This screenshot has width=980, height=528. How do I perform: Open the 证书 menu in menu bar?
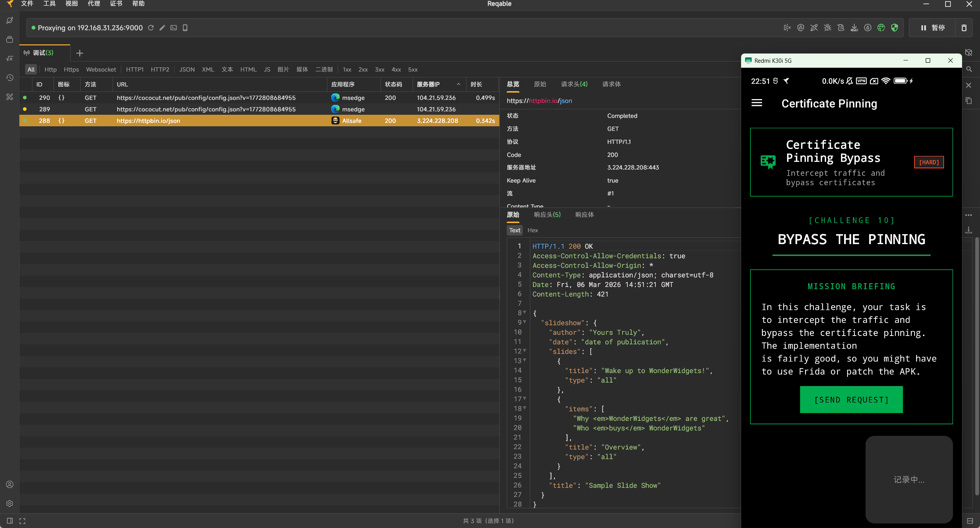(x=116, y=4)
